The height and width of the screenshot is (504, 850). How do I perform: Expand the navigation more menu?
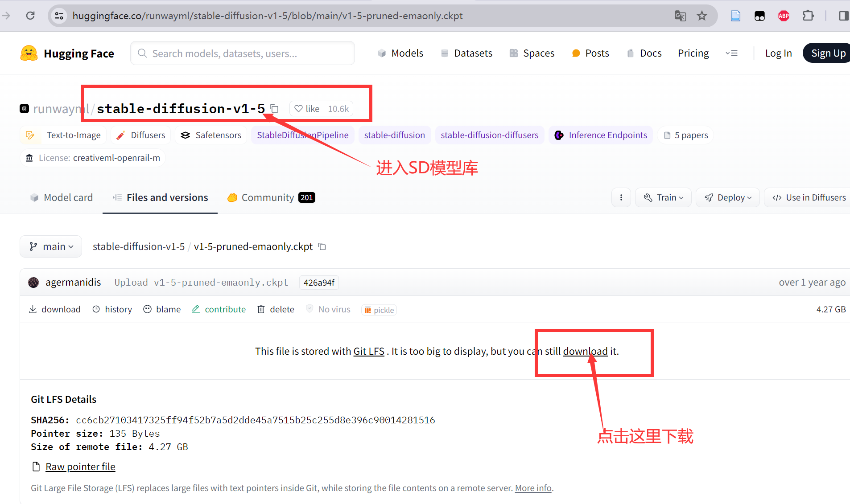click(x=731, y=53)
